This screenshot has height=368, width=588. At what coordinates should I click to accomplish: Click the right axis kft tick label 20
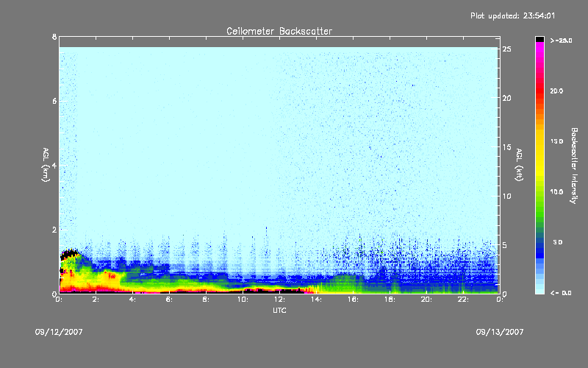(507, 98)
